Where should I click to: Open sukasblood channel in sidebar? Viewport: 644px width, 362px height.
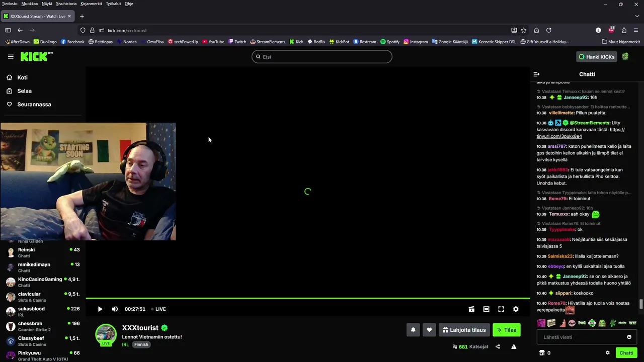pyautogui.click(x=42, y=311)
